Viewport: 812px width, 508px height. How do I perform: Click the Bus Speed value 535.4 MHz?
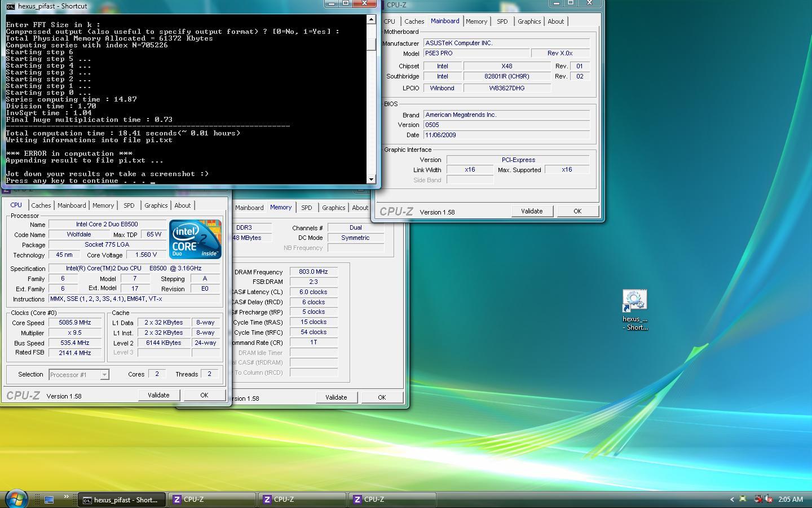pyautogui.click(x=75, y=343)
